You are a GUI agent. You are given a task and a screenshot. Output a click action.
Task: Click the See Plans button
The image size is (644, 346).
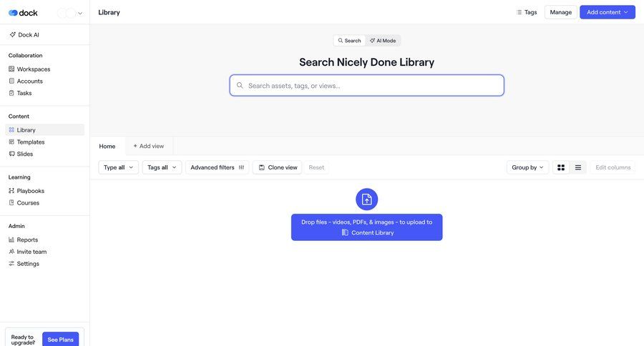[60, 339]
